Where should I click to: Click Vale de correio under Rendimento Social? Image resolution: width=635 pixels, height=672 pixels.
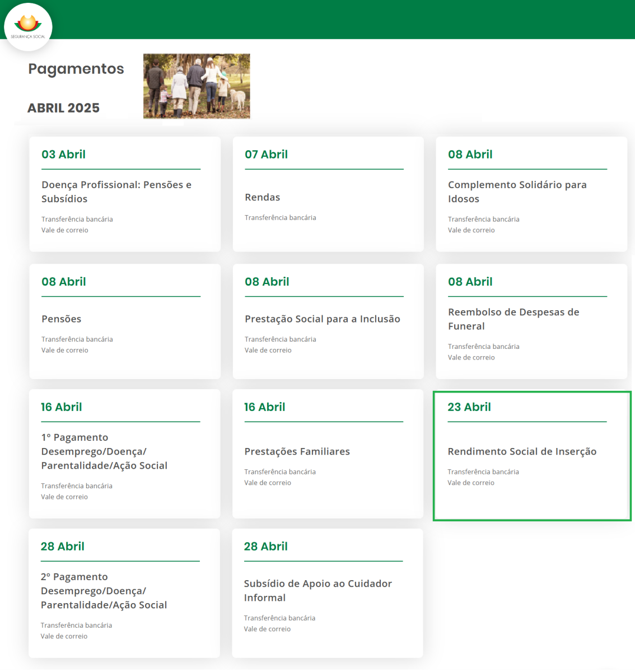pos(470,483)
